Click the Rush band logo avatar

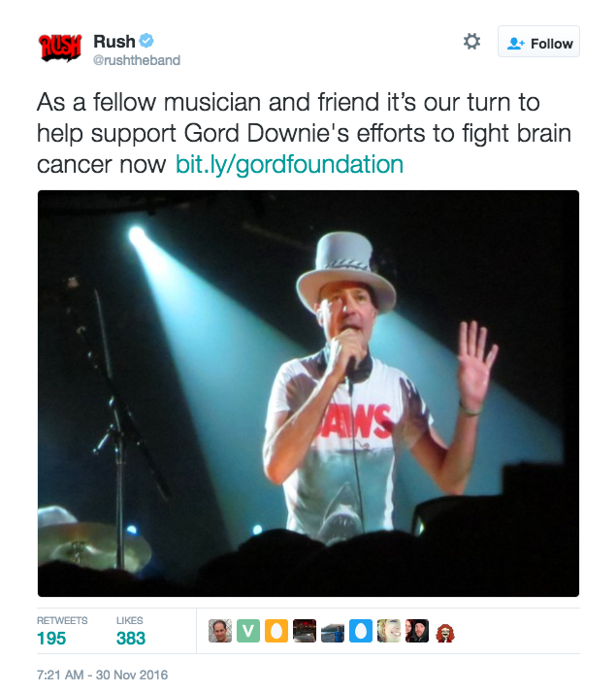(59, 49)
